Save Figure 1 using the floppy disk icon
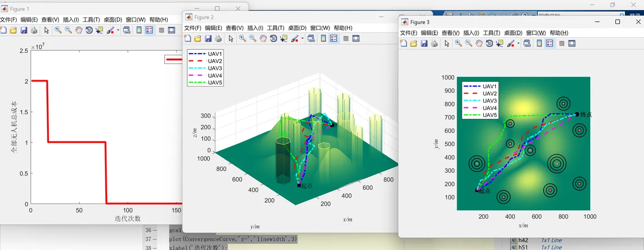 pos(23,30)
